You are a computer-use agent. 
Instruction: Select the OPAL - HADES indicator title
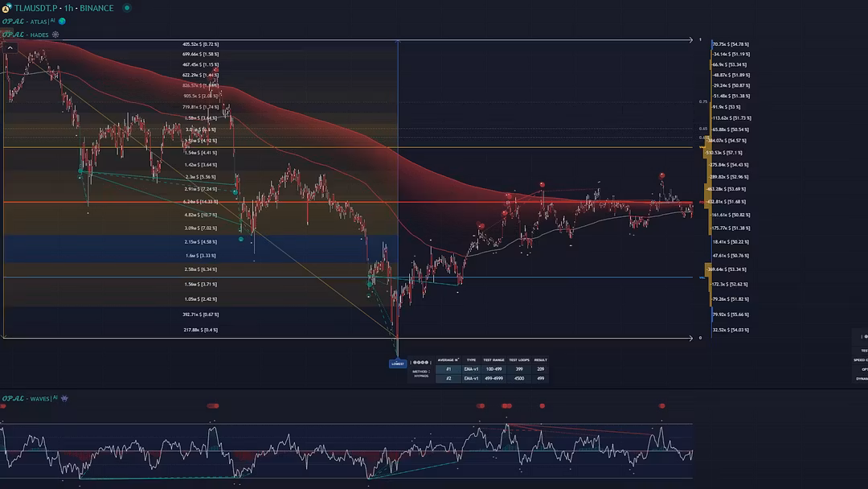24,35
